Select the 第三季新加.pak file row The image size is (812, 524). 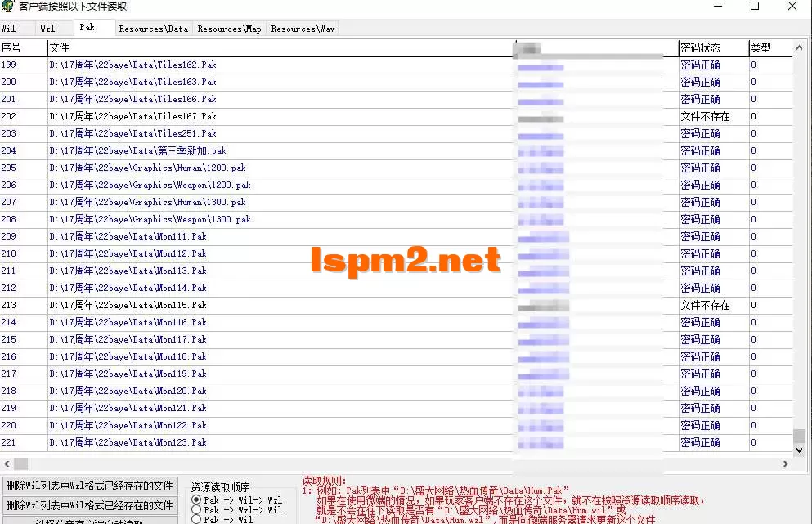137,150
